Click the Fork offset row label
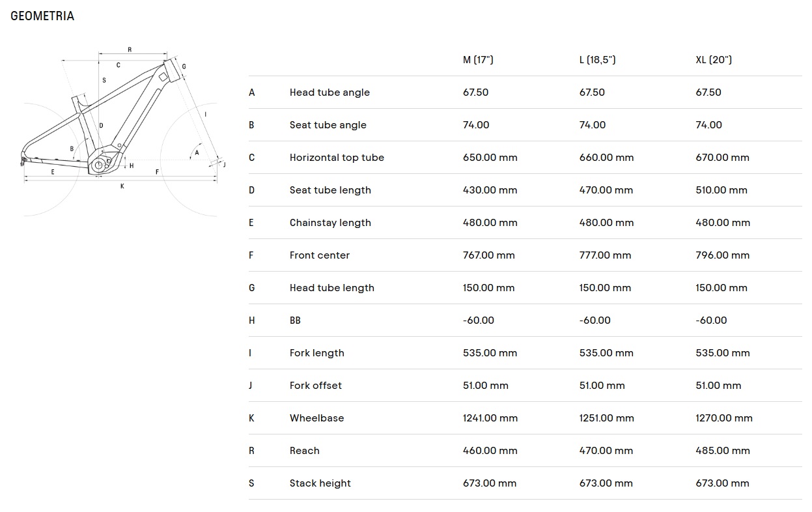The height and width of the screenshot is (512, 812). tap(316, 386)
